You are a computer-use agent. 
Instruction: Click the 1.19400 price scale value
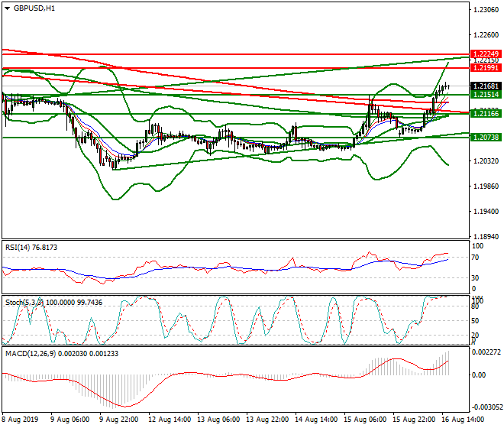486,212
